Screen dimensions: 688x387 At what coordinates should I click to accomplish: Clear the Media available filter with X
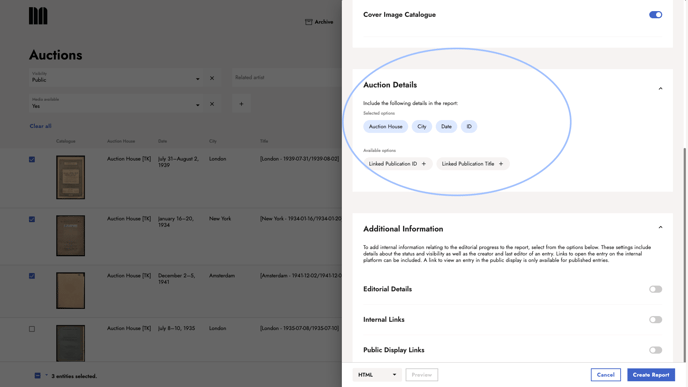[212, 104]
